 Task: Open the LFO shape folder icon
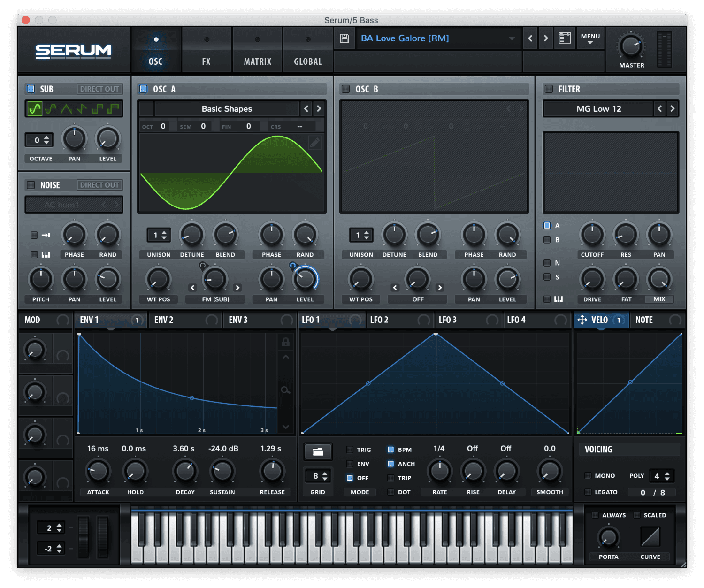(318, 452)
